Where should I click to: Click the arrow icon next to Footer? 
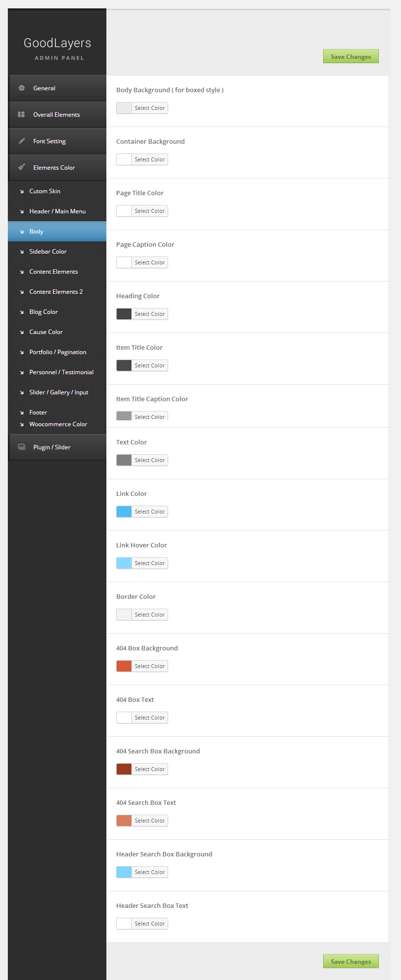pyautogui.click(x=22, y=413)
